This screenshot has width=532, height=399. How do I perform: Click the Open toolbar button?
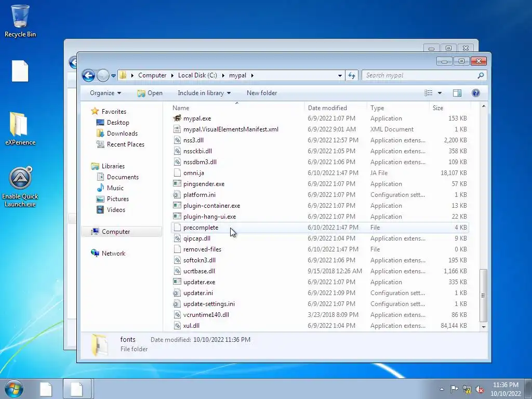pyautogui.click(x=150, y=93)
